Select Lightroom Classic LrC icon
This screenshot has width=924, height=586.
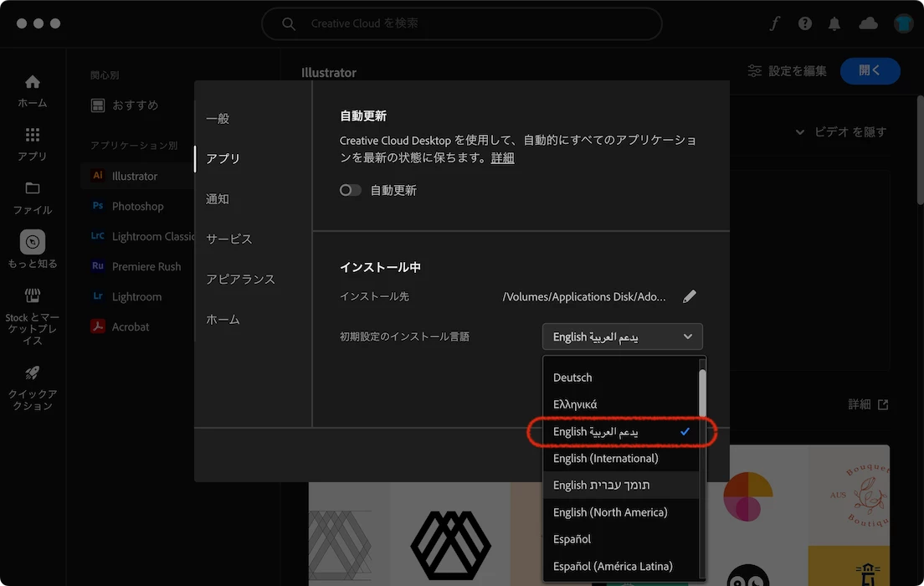coord(98,236)
